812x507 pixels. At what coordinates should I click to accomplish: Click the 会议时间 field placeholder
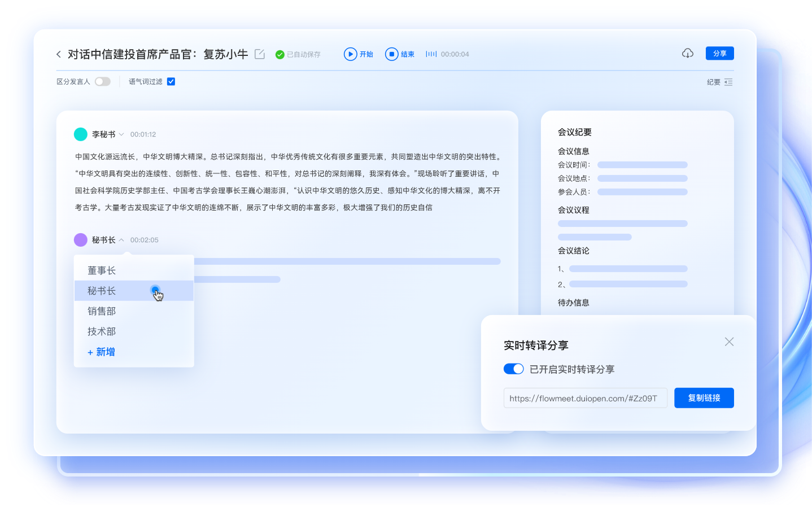click(643, 165)
